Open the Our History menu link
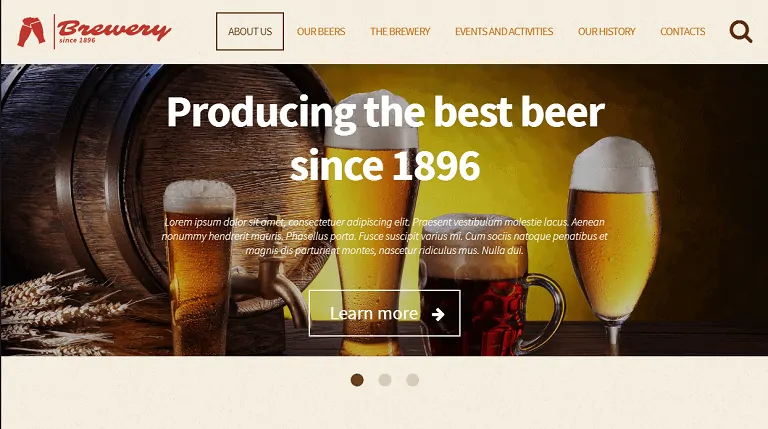This screenshot has width=768, height=429. pyautogui.click(x=606, y=31)
